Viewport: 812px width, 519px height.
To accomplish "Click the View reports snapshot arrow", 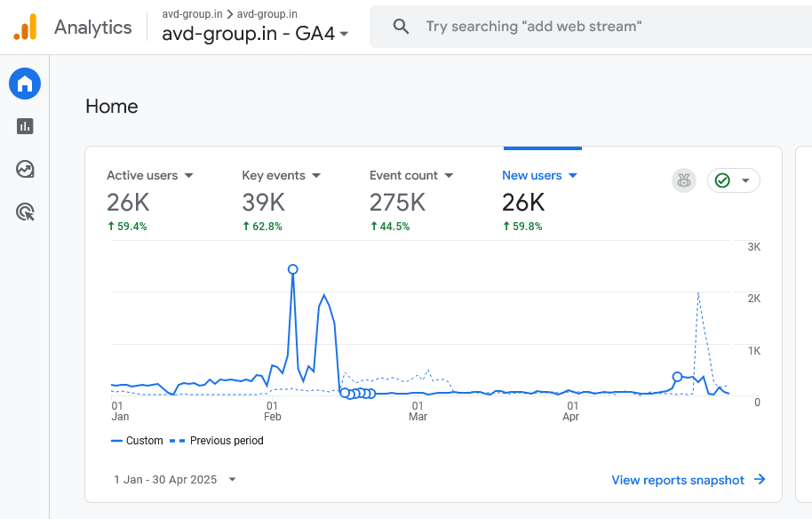I will 760,480.
